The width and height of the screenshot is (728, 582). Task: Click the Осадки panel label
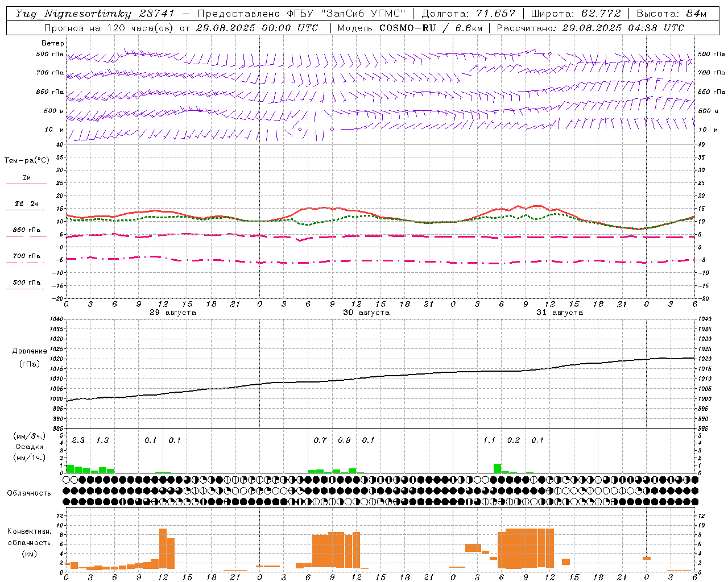click(30, 447)
